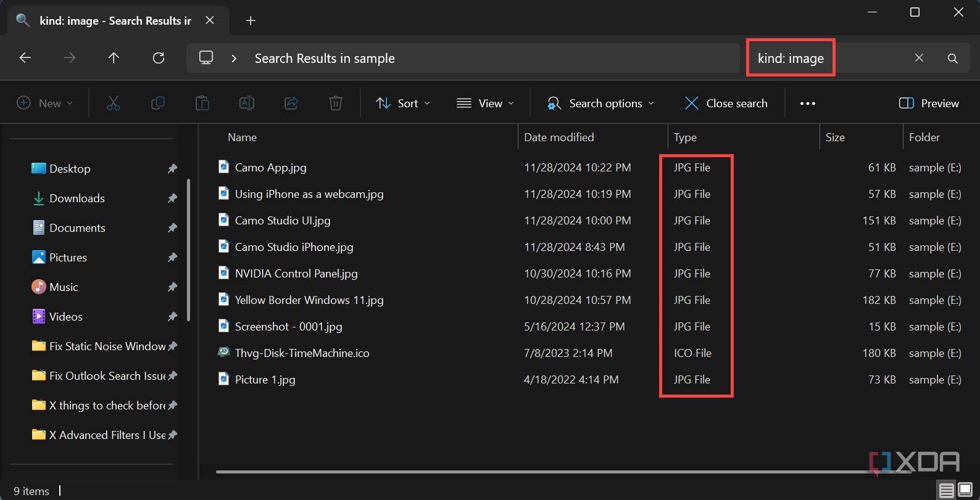Click the Rename icon in toolbar
980x500 pixels.
(x=247, y=103)
